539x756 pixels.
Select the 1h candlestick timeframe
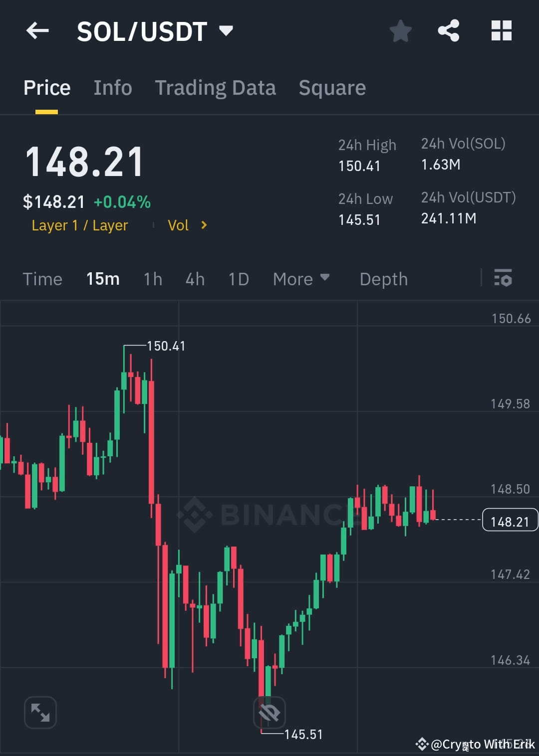tap(152, 279)
